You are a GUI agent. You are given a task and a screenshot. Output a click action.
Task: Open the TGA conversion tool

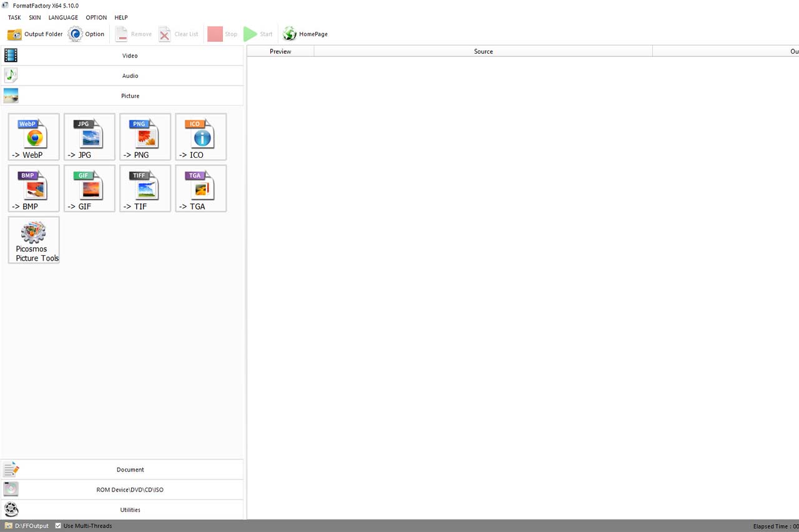pyautogui.click(x=201, y=188)
